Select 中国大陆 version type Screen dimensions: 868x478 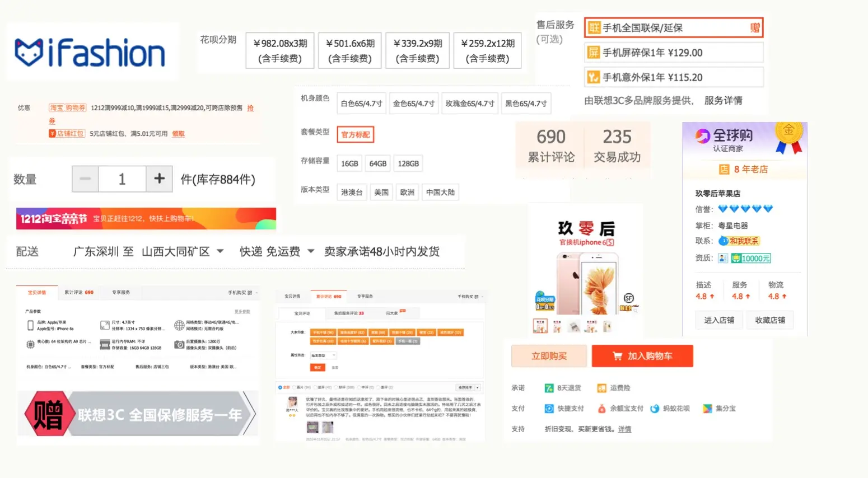(440, 192)
